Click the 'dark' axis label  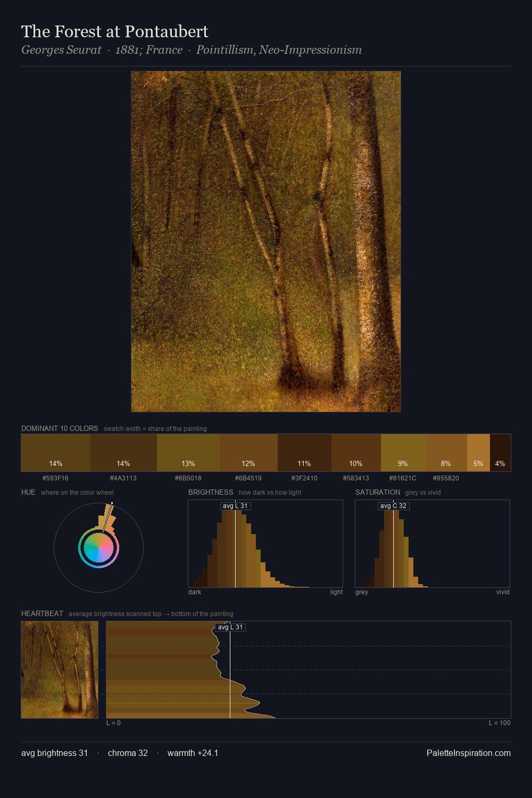[x=195, y=592]
